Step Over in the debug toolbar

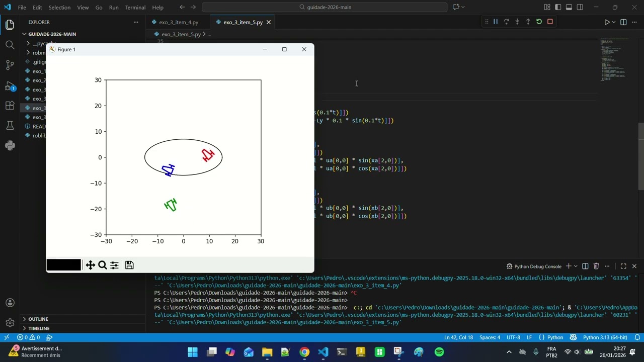click(506, 22)
